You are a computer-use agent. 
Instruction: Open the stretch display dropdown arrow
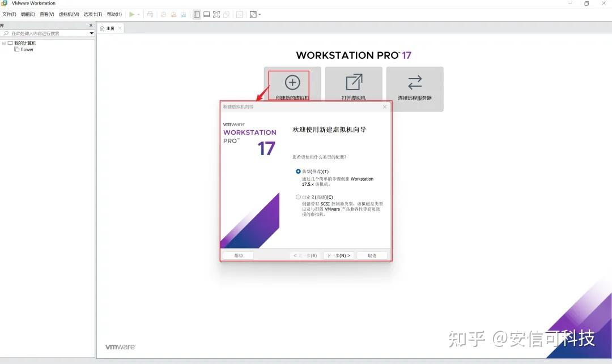click(x=260, y=14)
